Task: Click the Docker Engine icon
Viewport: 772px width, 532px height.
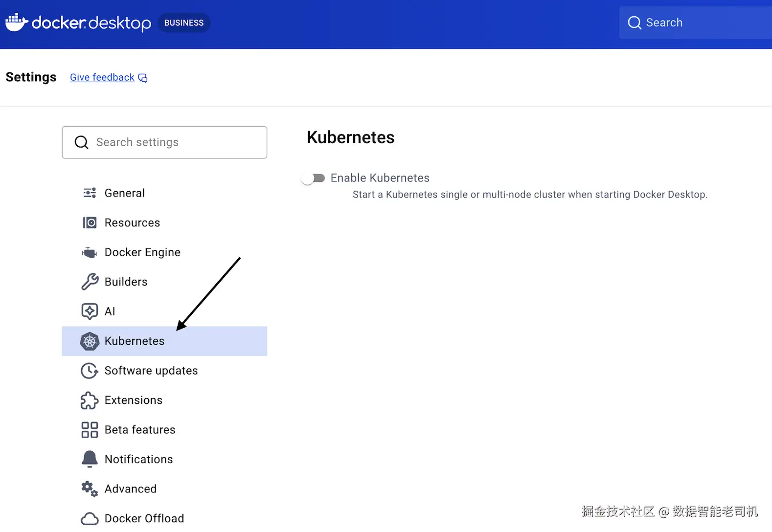Action: pos(89,252)
